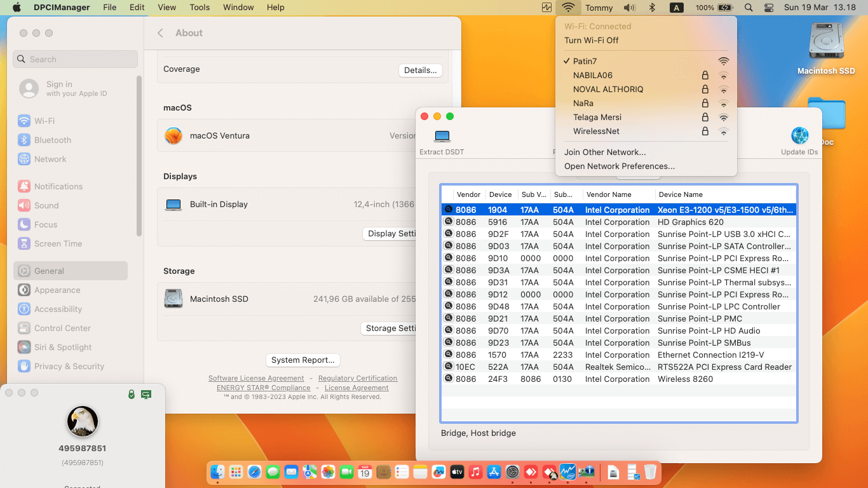Open the Software License Agreement link
Image resolution: width=868 pixels, height=488 pixels.
coord(256,378)
